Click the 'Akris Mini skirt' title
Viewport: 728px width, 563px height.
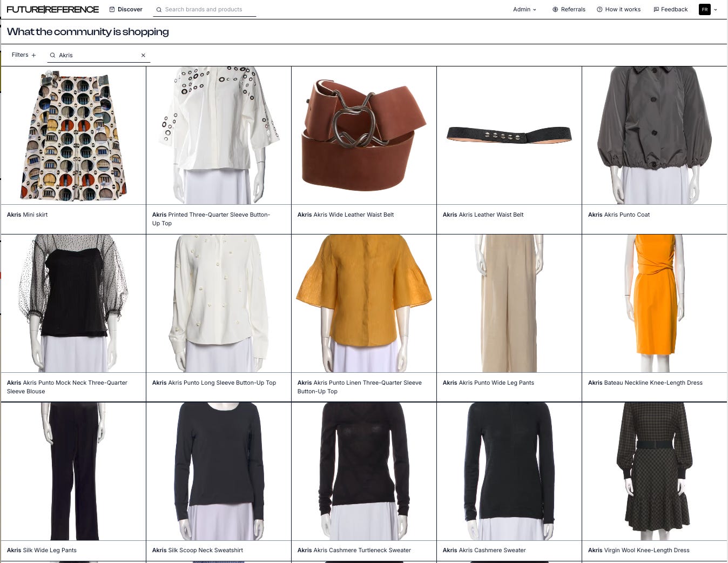coord(27,215)
